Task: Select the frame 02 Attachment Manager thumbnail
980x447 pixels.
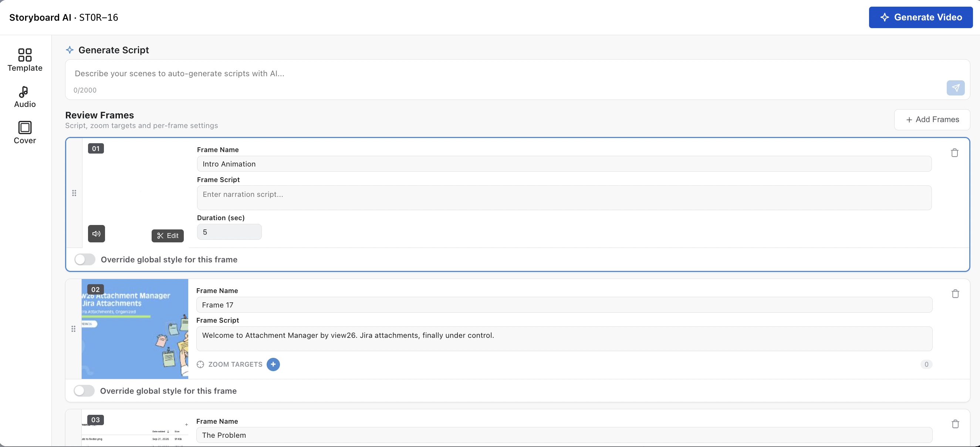Action: 135,329
